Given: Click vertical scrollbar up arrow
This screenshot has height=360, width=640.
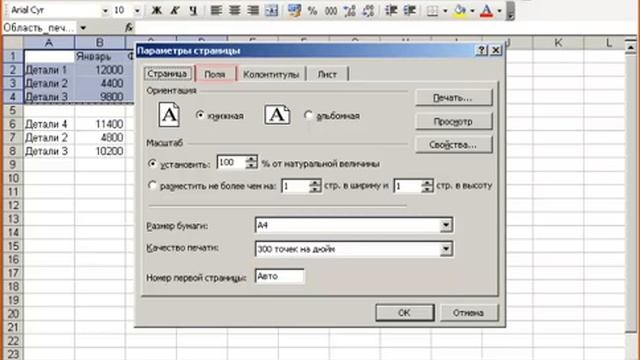Looking at the screenshot, I should coord(631,47).
